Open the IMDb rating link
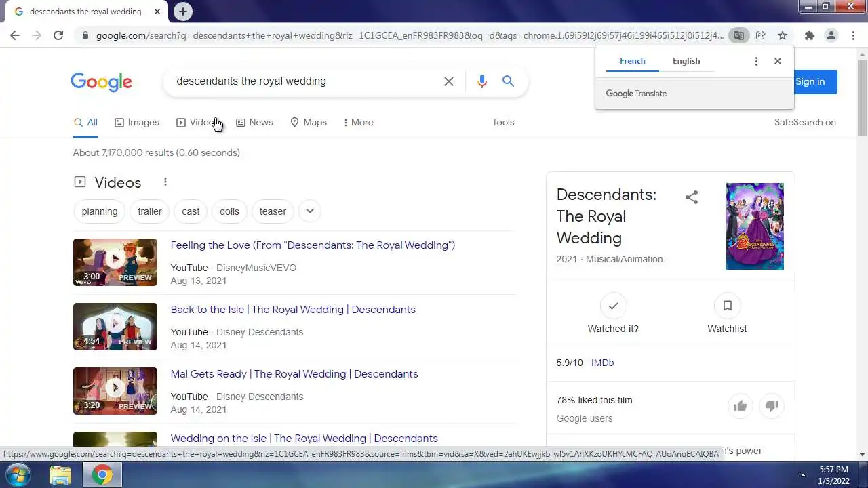This screenshot has height=488, width=868. point(602,363)
